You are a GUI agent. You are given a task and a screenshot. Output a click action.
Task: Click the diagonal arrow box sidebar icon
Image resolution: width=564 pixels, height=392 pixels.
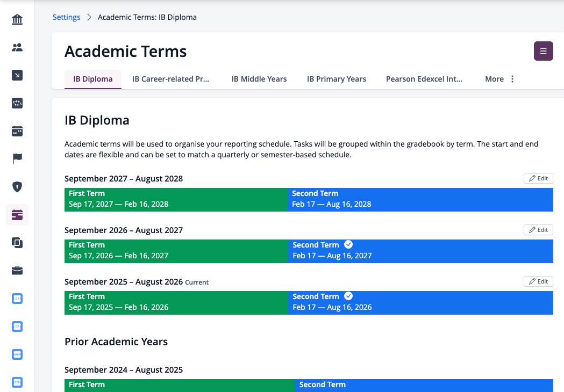(x=17, y=75)
